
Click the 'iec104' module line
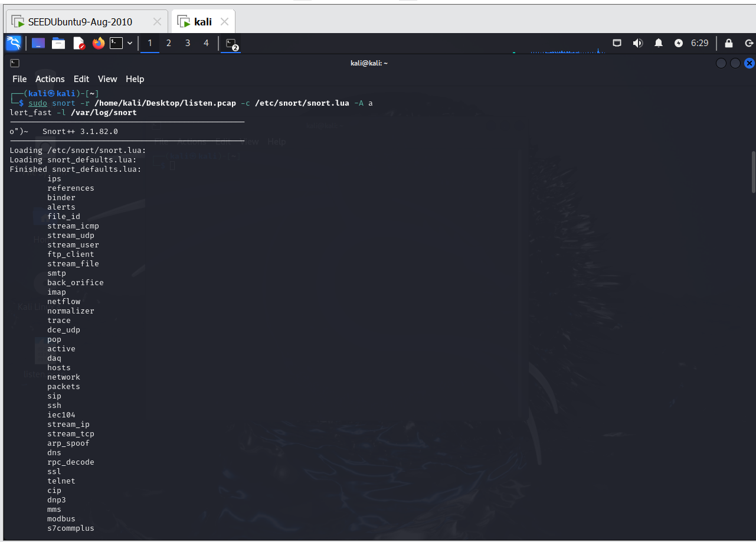coord(61,415)
